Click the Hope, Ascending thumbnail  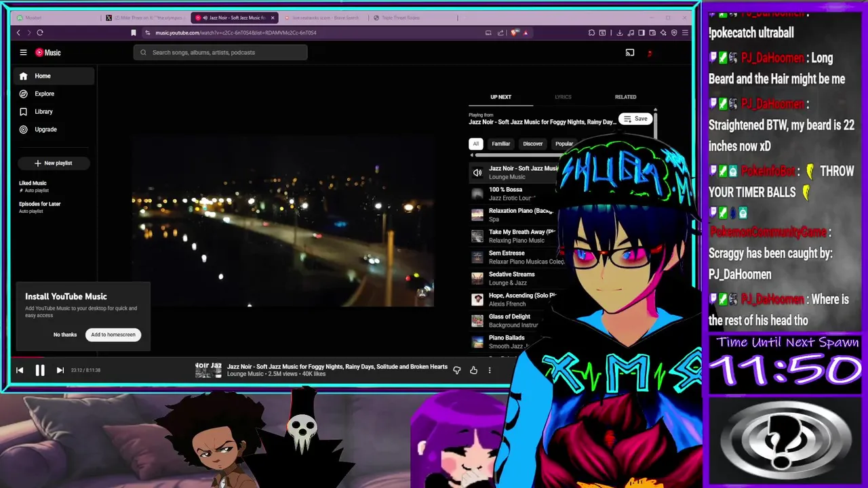coord(477,300)
